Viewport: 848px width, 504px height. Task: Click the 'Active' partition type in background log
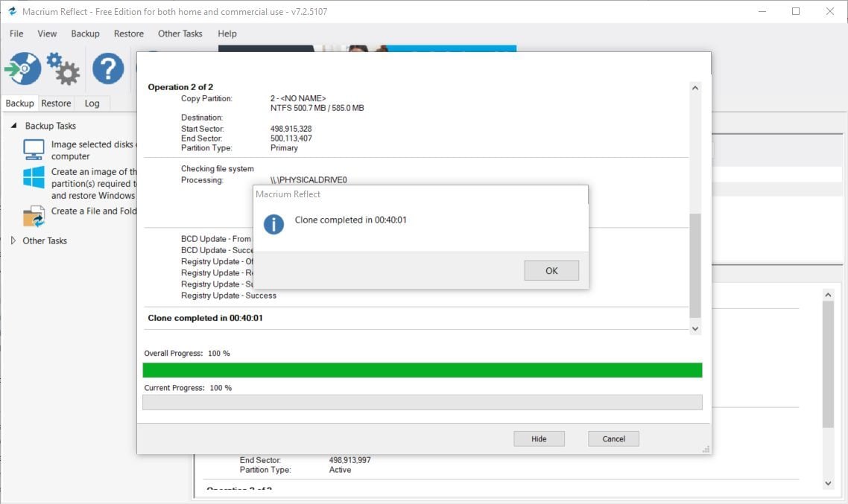tap(341, 470)
